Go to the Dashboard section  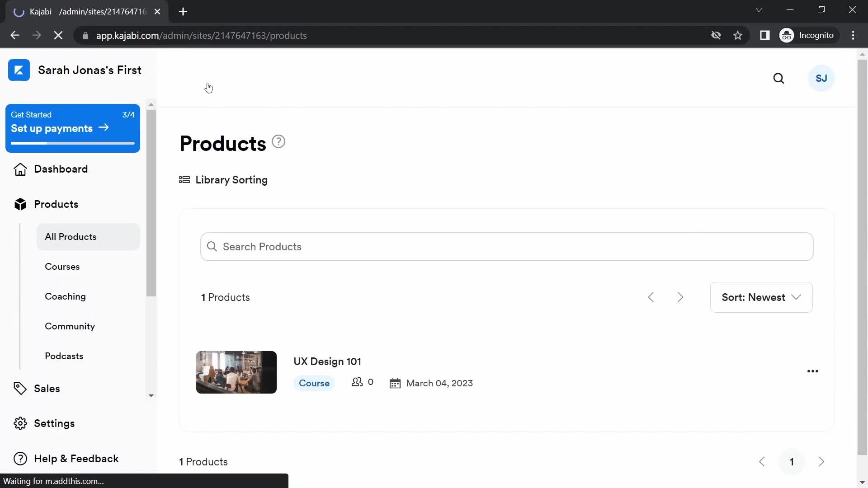(x=61, y=169)
